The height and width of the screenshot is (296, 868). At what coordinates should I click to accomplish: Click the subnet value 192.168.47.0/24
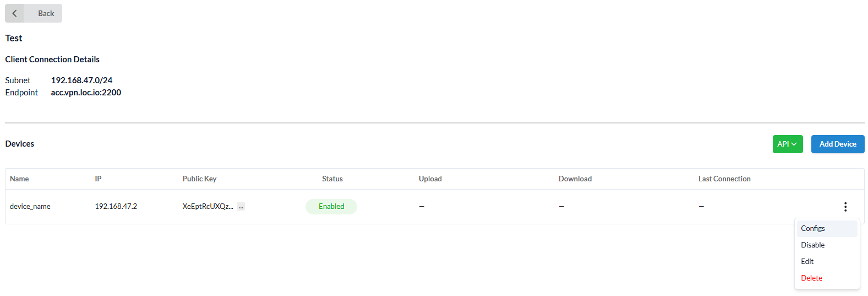click(x=81, y=80)
